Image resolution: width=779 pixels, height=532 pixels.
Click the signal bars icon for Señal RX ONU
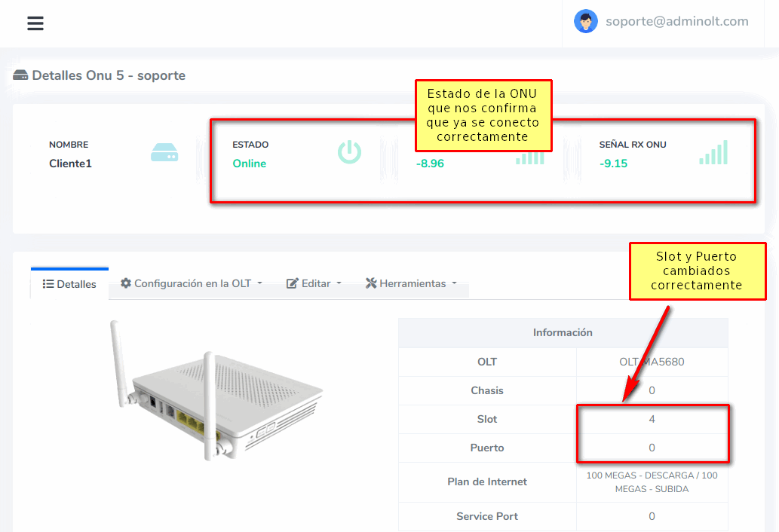[x=713, y=153]
